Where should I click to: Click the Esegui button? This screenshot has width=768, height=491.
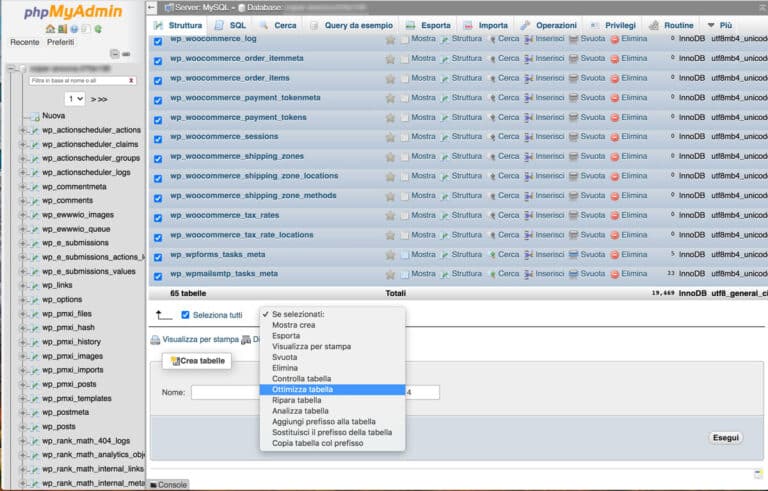pyautogui.click(x=725, y=438)
